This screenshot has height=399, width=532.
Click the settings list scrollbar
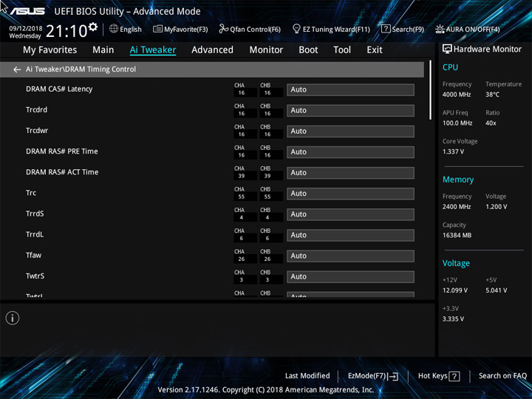tap(430, 90)
